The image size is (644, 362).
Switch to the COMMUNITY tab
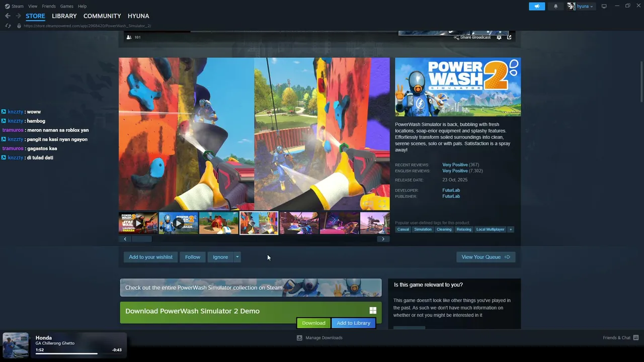click(x=102, y=16)
